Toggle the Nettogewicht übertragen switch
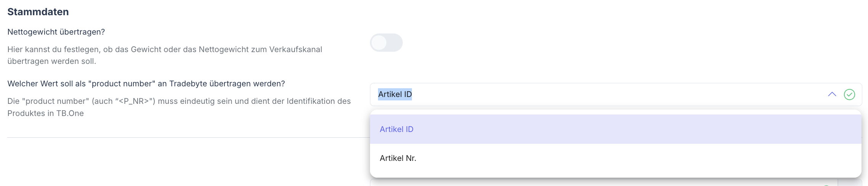This screenshot has width=868, height=186. (x=386, y=43)
